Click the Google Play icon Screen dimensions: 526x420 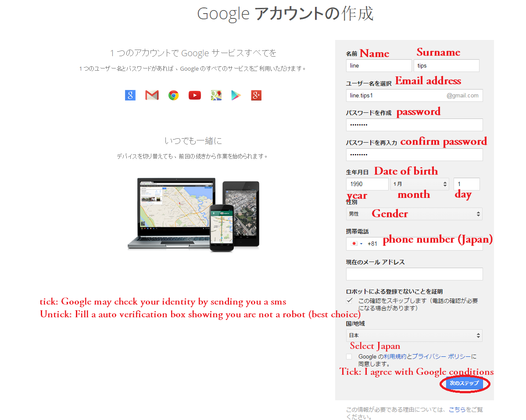click(236, 95)
